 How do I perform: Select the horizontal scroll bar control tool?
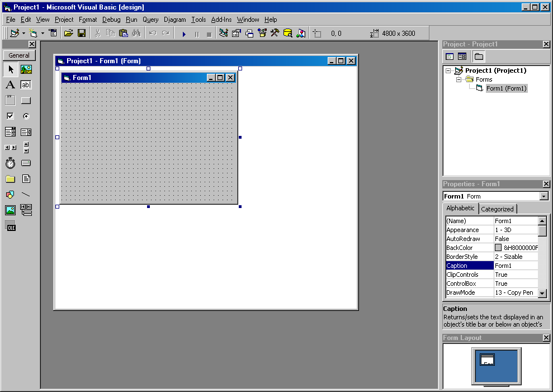pos(11,148)
